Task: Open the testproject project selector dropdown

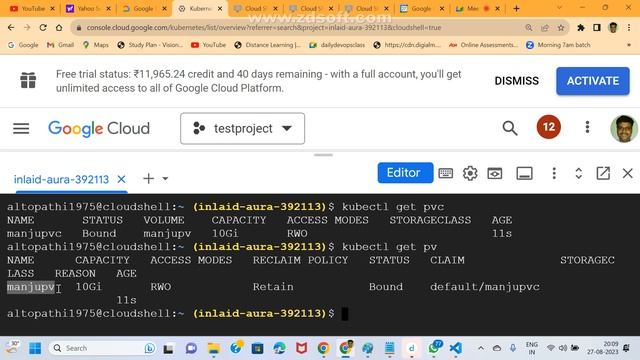Action: (242, 129)
